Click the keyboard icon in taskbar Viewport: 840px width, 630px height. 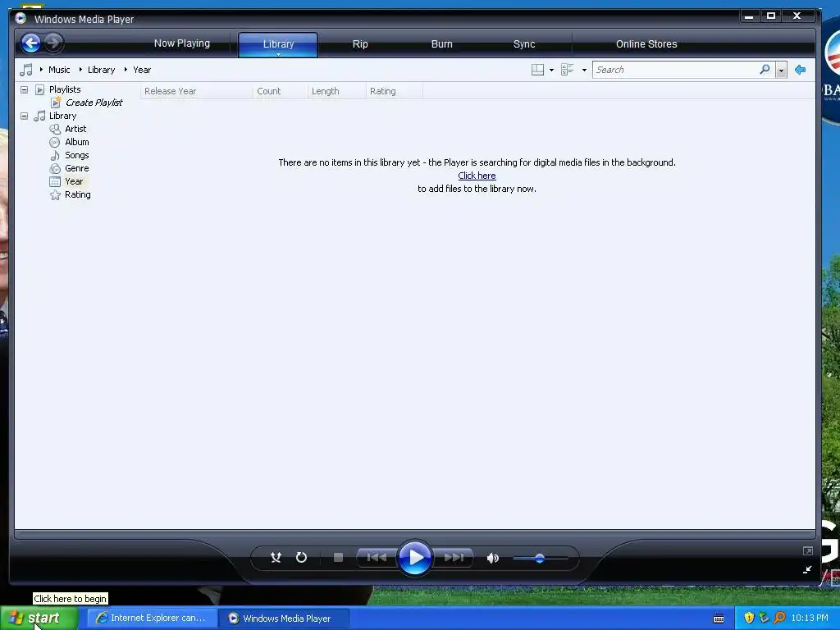tap(719, 619)
